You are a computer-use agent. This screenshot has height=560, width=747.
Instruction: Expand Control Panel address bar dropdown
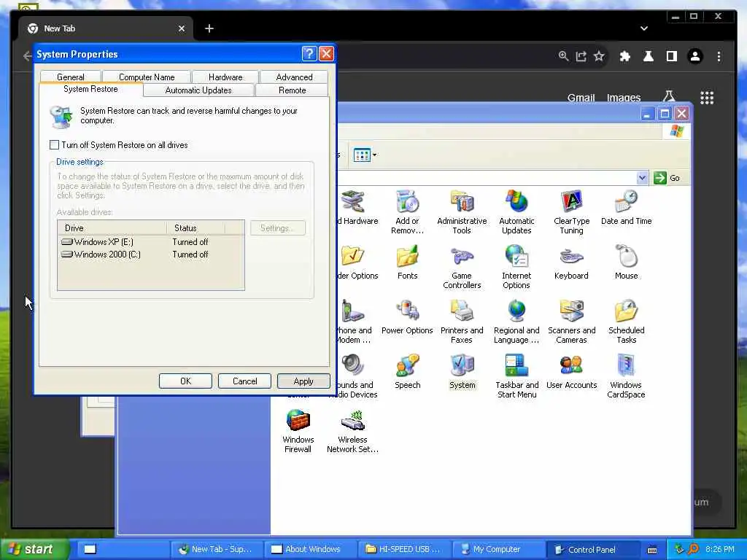[x=642, y=178]
